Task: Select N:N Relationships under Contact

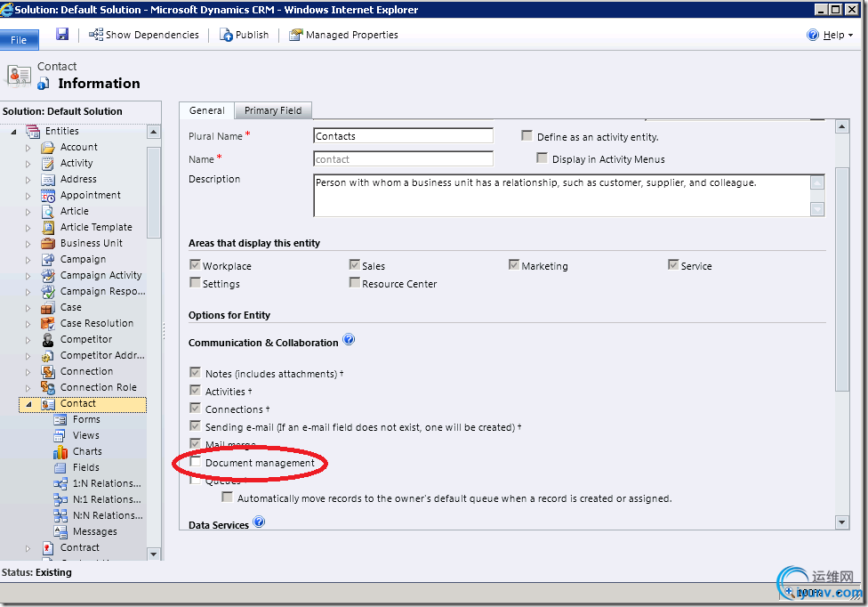Action: [108, 515]
